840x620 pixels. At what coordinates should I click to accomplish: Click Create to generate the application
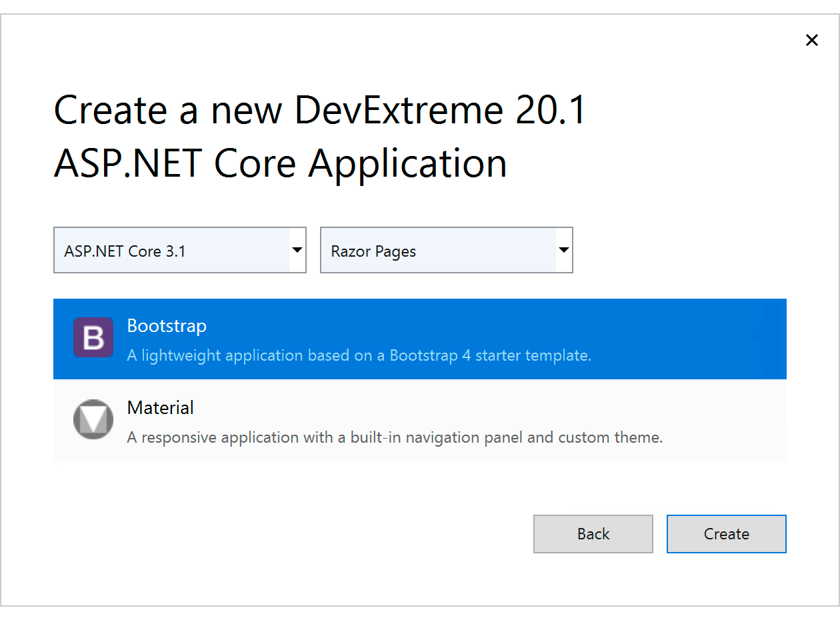pyautogui.click(x=726, y=534)
